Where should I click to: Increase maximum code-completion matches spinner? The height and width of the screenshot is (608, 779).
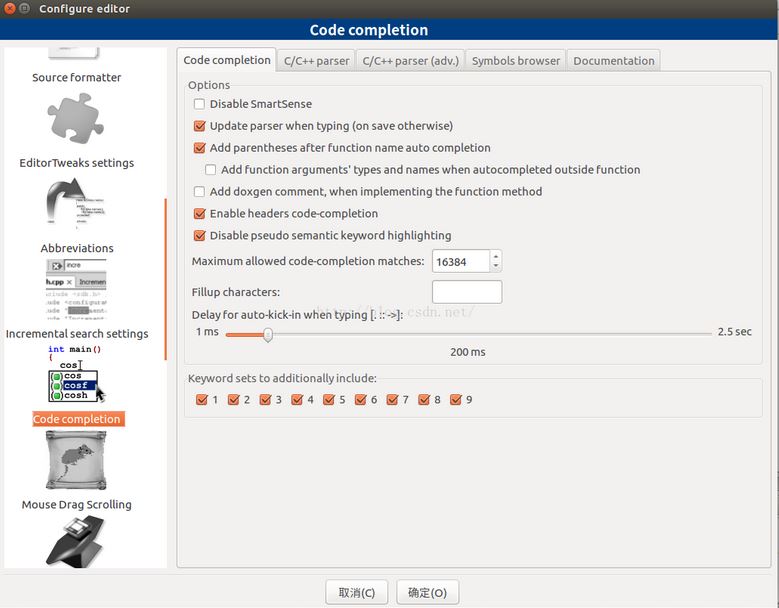[x=496, y=256]
